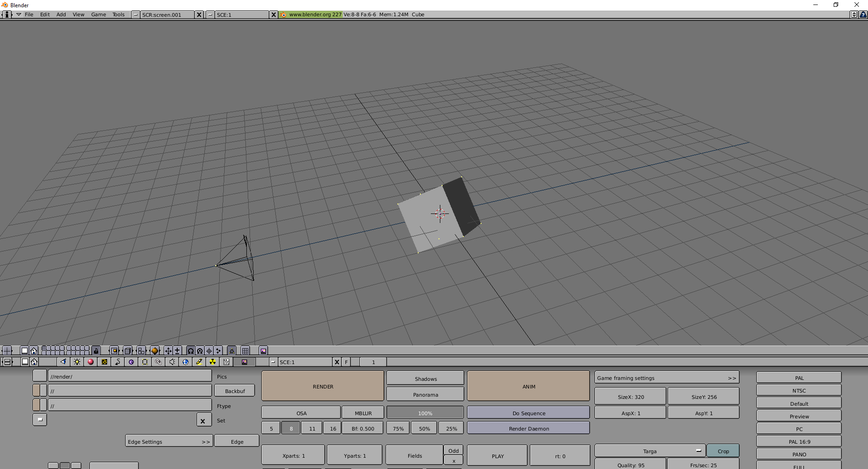The image size is (868, 469).
Task: Apply the PAL preset
Action: [799, 378]
